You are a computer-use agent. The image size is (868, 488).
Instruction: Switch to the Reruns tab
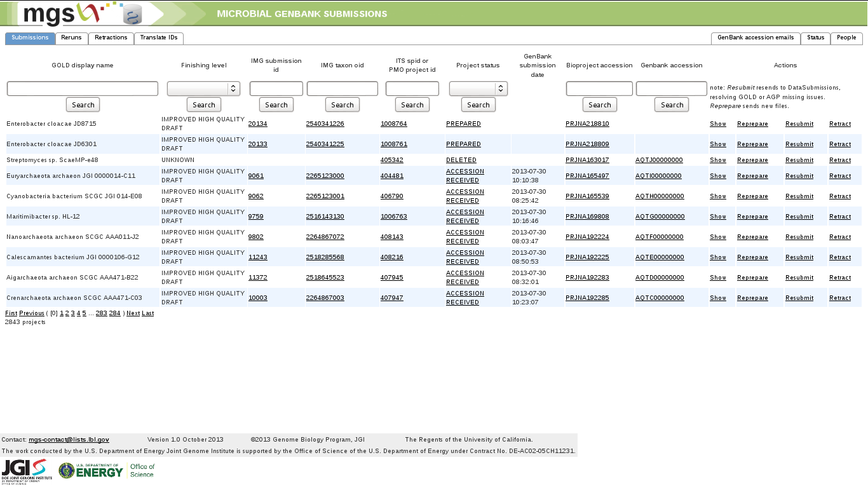pos(71,38)
